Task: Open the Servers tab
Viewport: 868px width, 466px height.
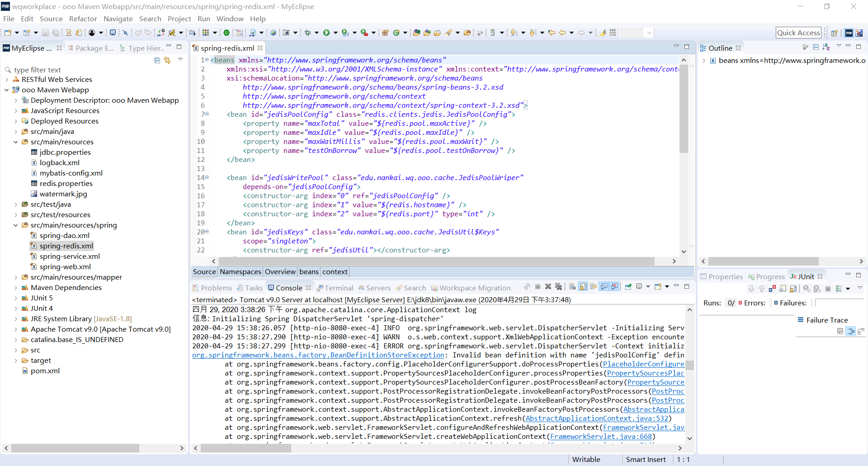Action: tap(374, 288)
